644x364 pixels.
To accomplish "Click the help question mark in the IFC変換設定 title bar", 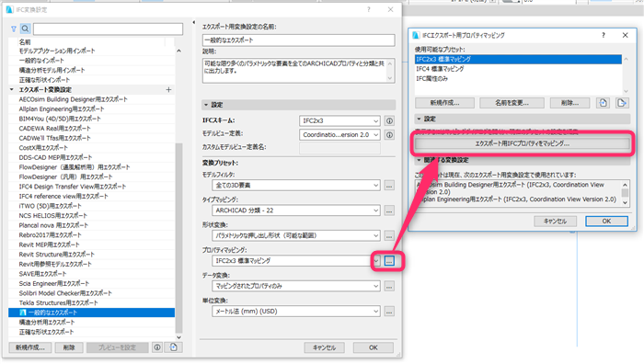I will point(368,9).
